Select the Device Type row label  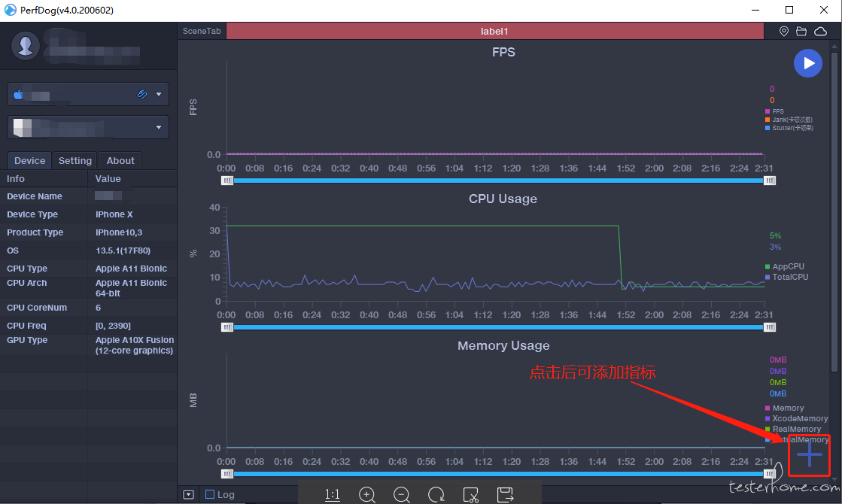click(32, 214)
